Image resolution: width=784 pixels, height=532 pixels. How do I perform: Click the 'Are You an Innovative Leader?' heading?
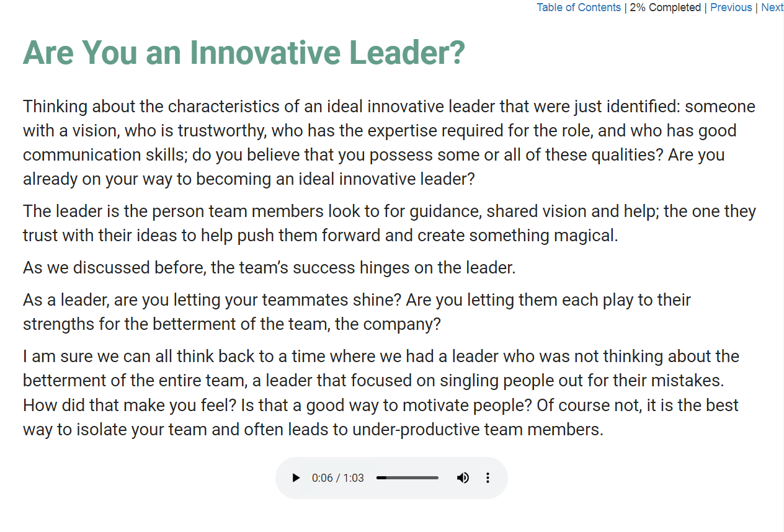click(x=244, y=52)
